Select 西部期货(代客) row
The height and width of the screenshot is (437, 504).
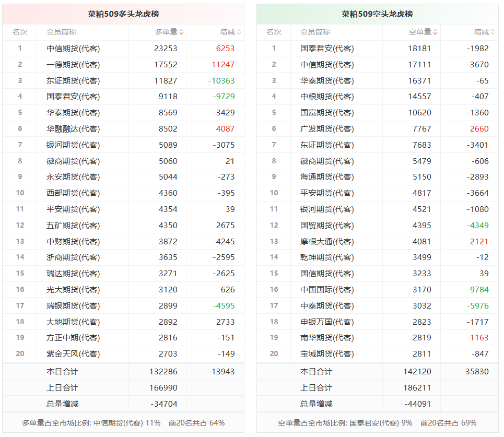point(123,193)
